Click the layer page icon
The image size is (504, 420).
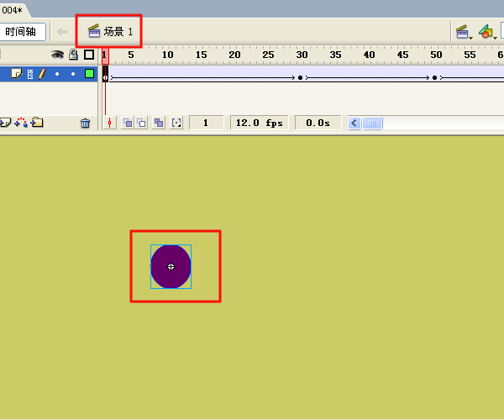pos(17,74)
